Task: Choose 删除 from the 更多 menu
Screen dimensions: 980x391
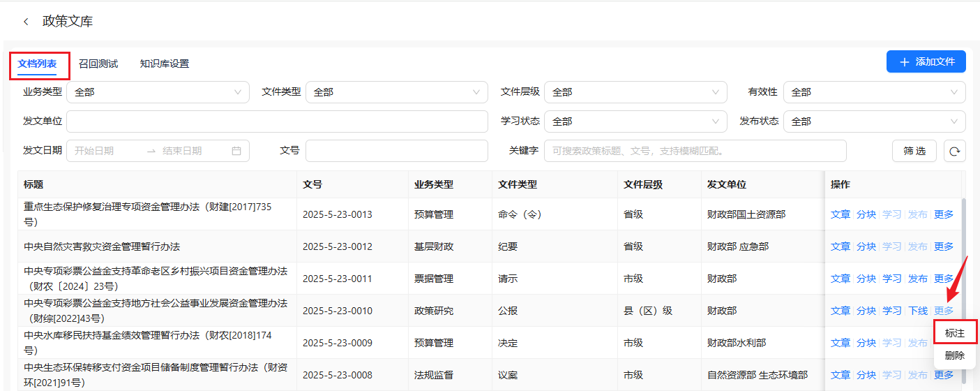Action: coord(954,355)
